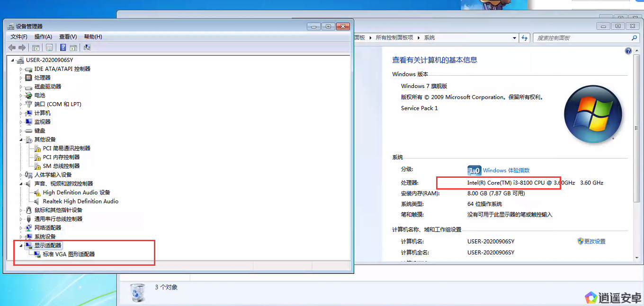Click the help question mark in System window
644x306 pixels.
coord(628,51)
